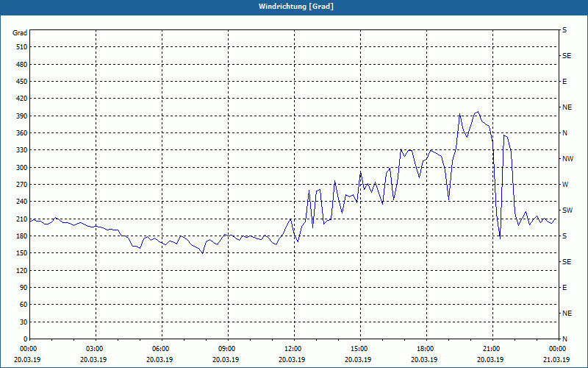Select the time label "18:00"
Image resolution: width=588 pixels, height=368 pixels.
click(x=426, y=349)
